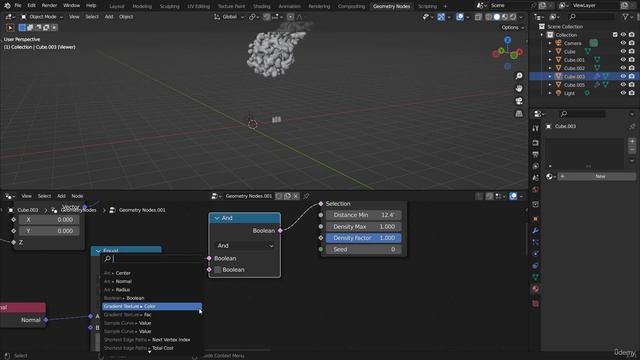The height and width of the screenshot is (360, 640).
Task: Open Object properties tab icon
Action: (535, 219)
